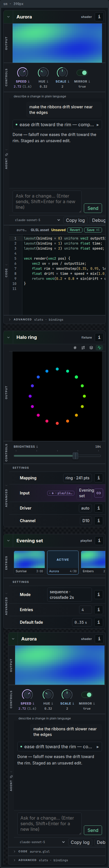Expand CODE aurora.glsl section
The width and height of the screenshot is (109, 868).
[57, 851]
